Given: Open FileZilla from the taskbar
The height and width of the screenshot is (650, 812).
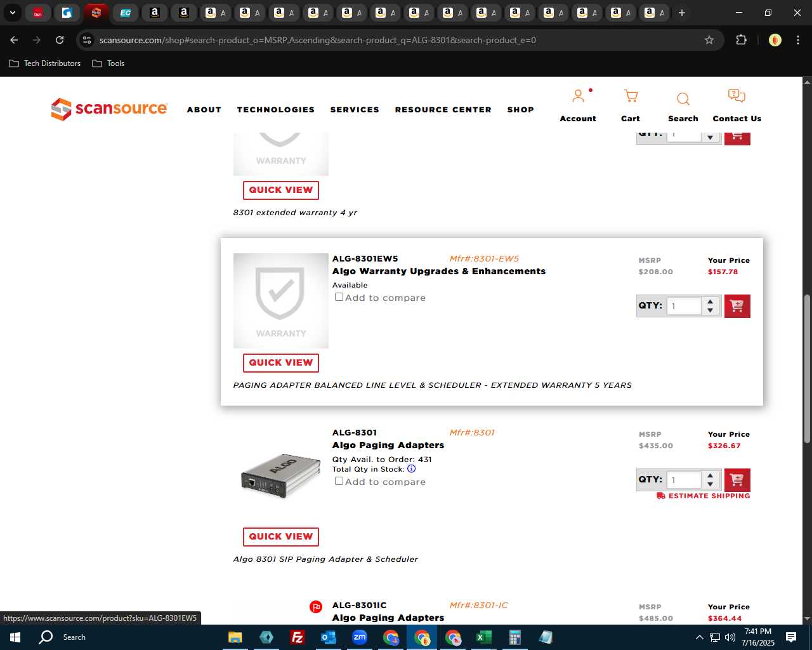Looking at the screenshot, I should click(297, 637).
